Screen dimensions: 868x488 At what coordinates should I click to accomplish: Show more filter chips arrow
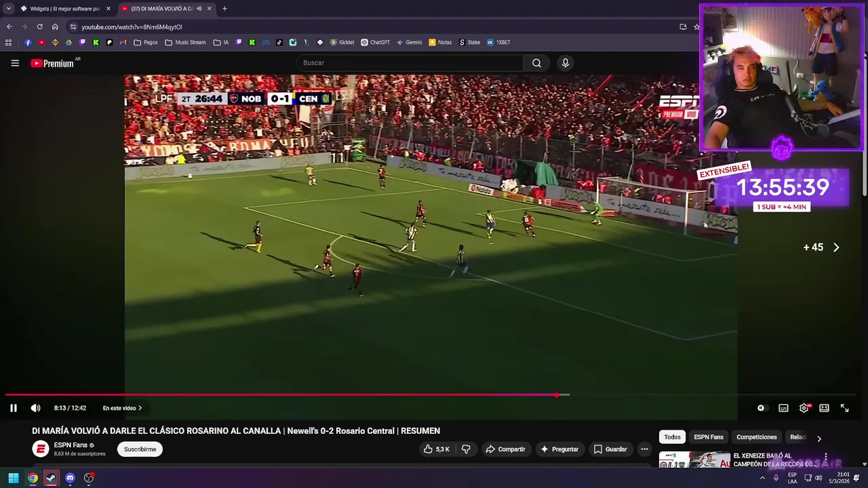coord(818,438)
